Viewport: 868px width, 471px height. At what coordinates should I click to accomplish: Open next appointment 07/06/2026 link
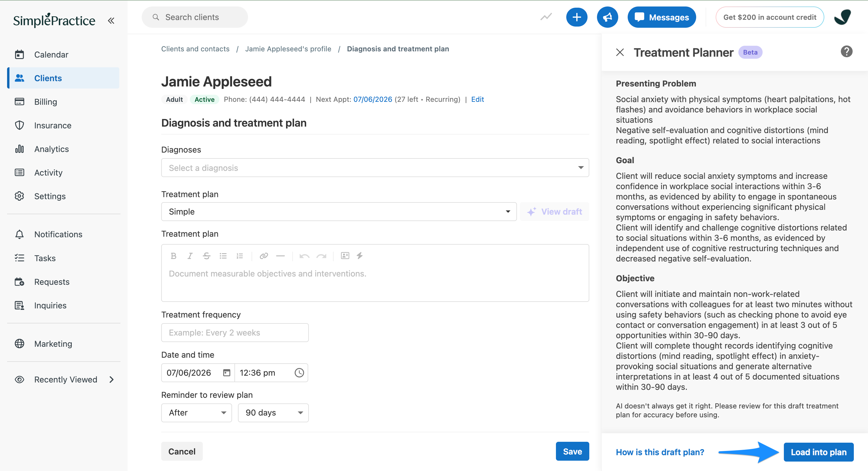[x=373, y=99]
